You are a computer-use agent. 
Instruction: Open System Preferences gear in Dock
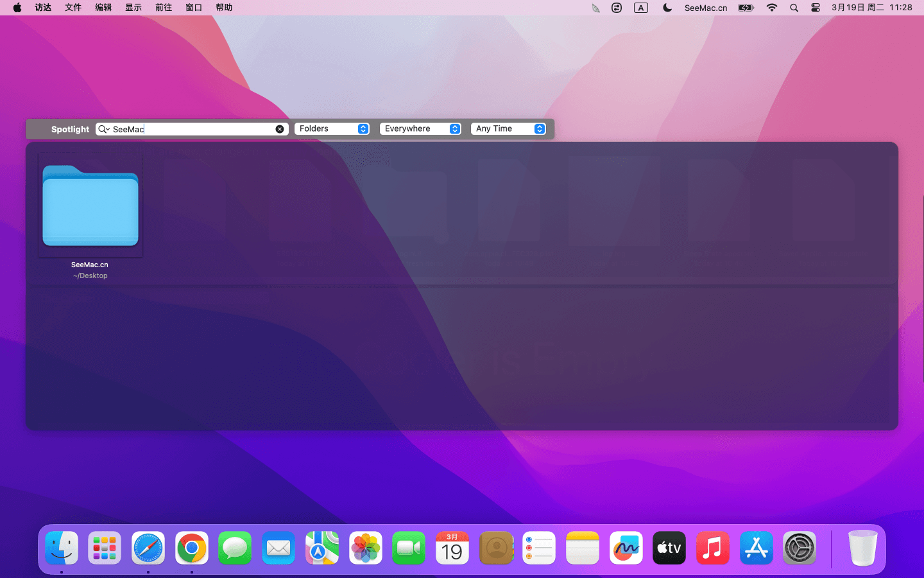tap(800, 548)
